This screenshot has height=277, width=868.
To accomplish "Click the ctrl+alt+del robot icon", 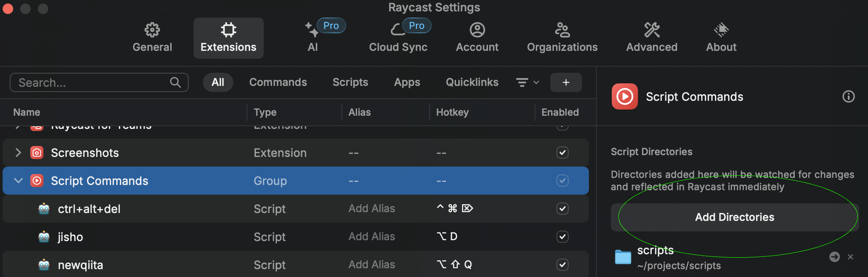I will pos(44,209).
